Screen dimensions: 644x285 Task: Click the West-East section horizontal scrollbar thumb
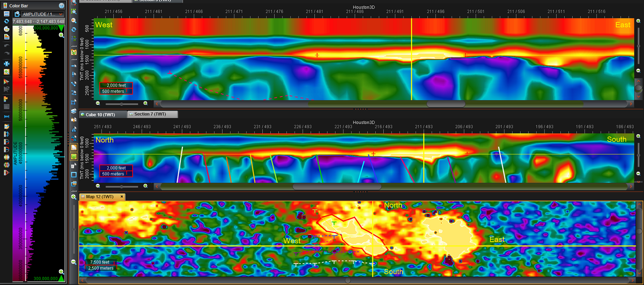[446, 104]
